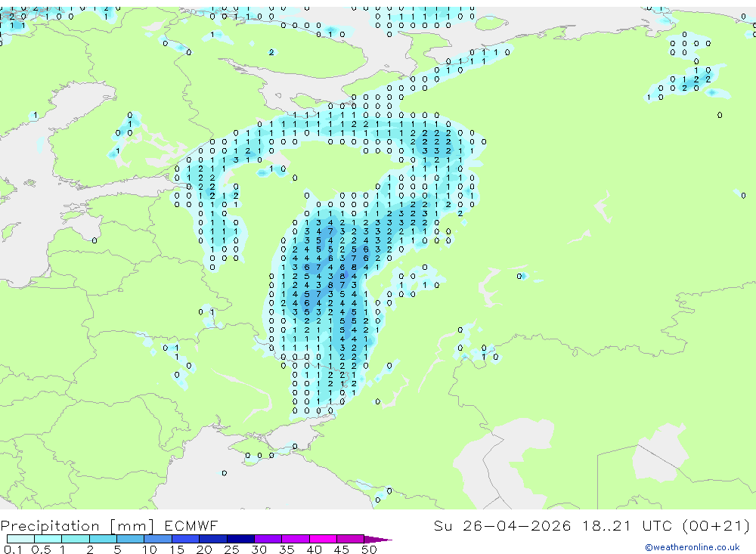Click the legend label 25

click(x=231, y=549)
